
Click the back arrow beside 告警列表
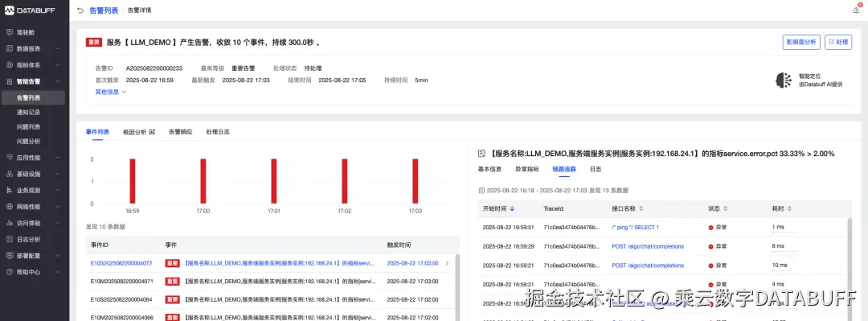[x=80, y=10]
